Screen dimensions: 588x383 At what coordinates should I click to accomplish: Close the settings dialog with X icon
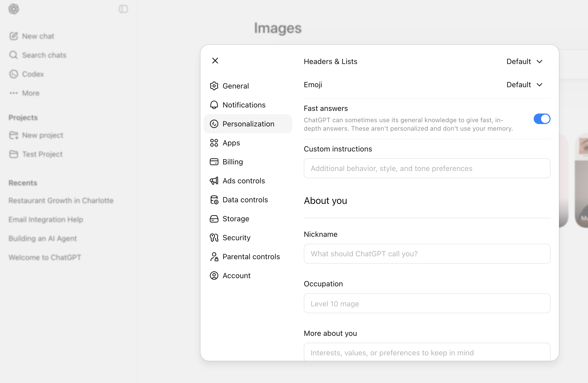tap(215, 61)
